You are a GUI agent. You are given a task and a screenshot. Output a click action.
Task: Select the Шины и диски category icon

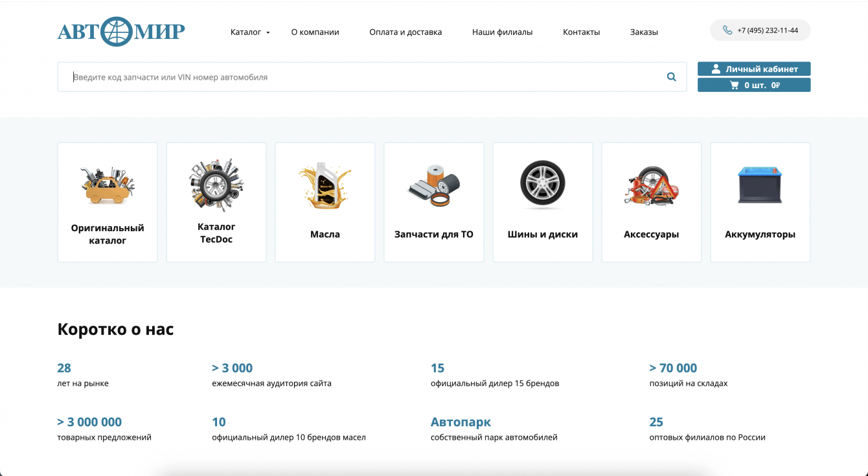pos(542,184)
